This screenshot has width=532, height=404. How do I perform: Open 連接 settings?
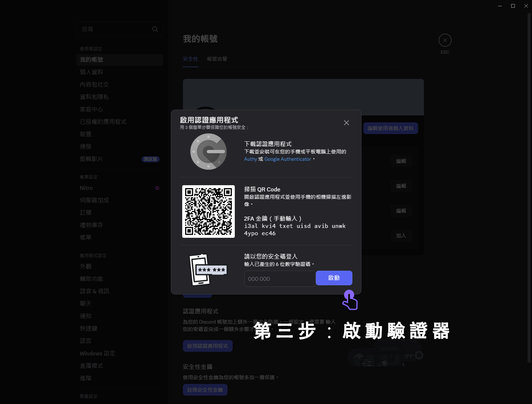[120, 146]
